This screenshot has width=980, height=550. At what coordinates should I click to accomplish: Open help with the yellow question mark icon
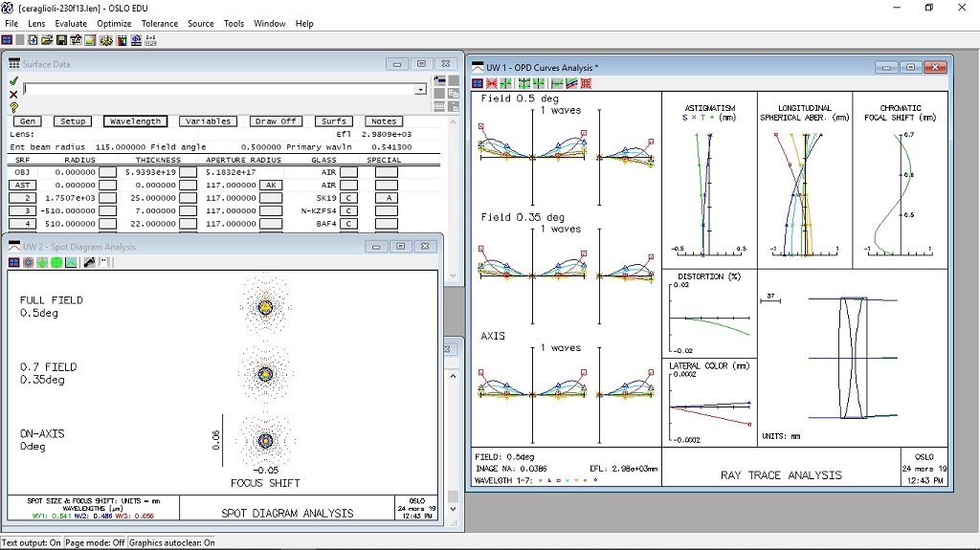pos(13,107)
